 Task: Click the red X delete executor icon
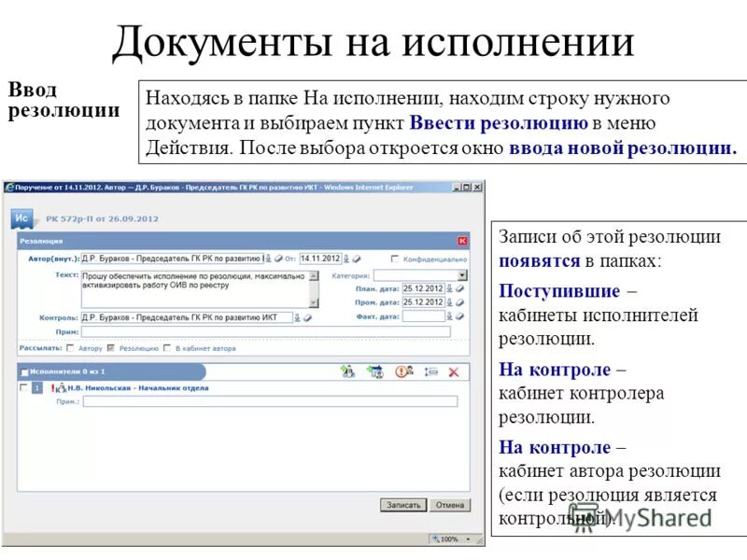pos(455,371)
